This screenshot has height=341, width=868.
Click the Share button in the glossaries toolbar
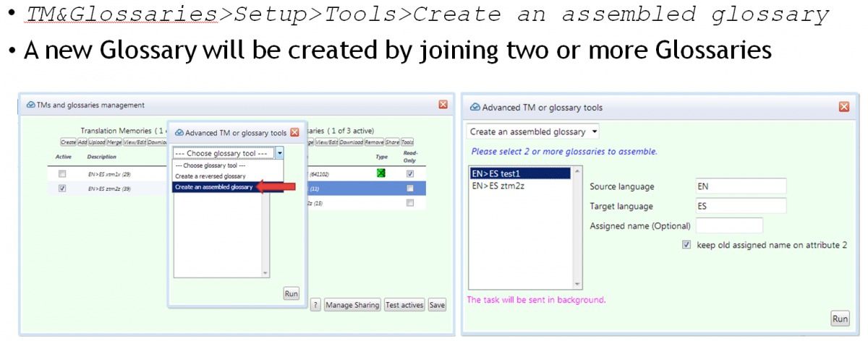coord(391,142)
